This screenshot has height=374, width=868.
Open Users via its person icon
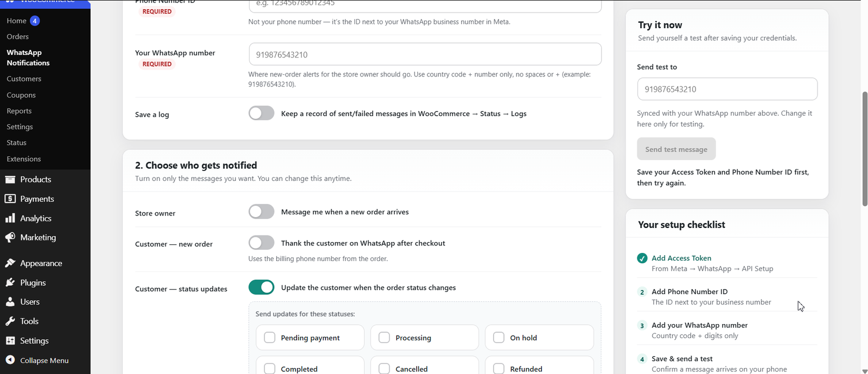point(10,302)
